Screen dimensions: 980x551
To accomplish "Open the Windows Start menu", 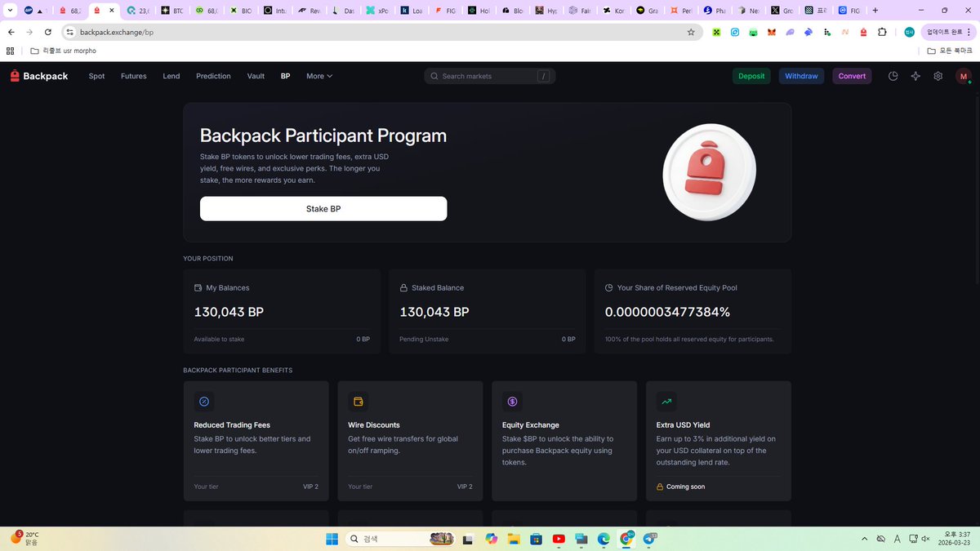I will click(x=332, y=539).
